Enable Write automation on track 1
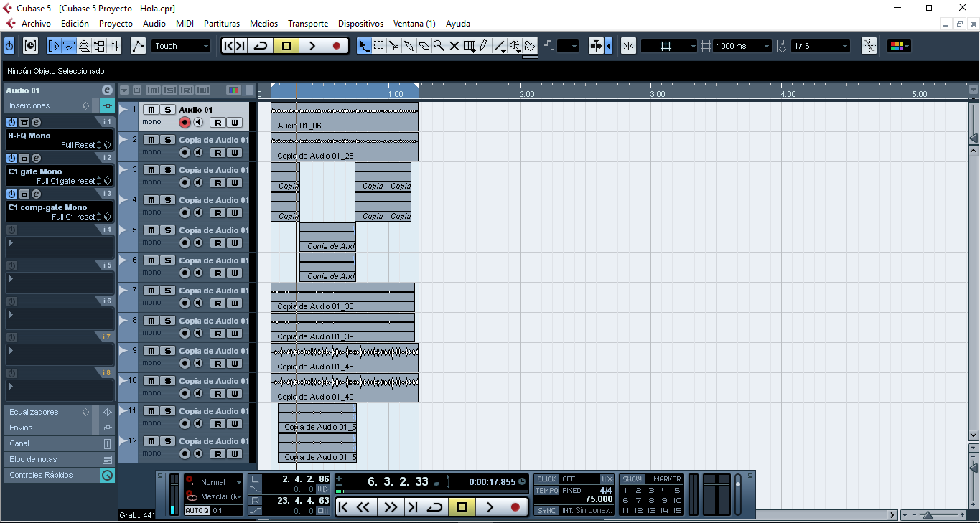 234,123
